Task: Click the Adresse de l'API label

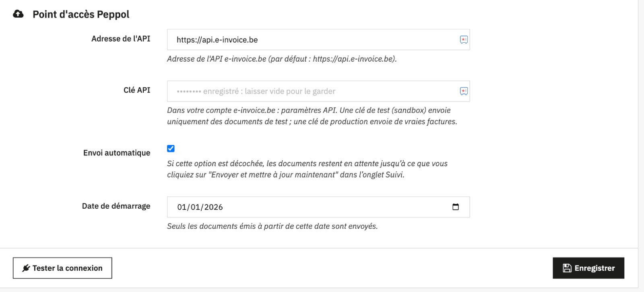Action: coord(121,39)
